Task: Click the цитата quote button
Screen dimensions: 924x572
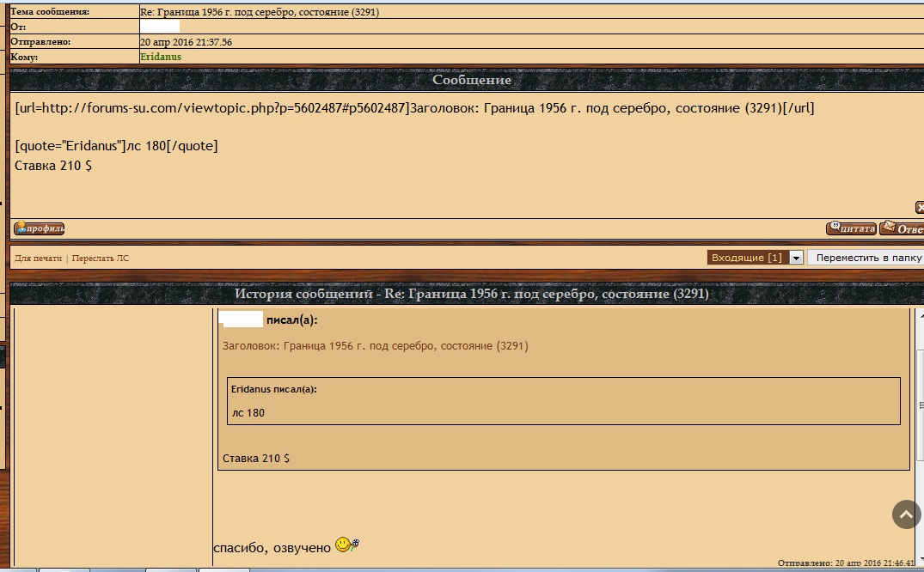Action: click(851, 228)
